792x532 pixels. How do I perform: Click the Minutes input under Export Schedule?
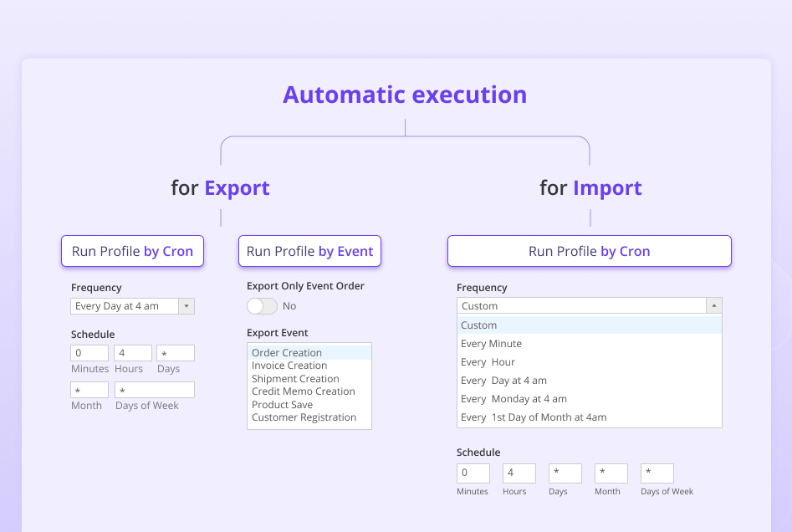(x=89, y=352)
